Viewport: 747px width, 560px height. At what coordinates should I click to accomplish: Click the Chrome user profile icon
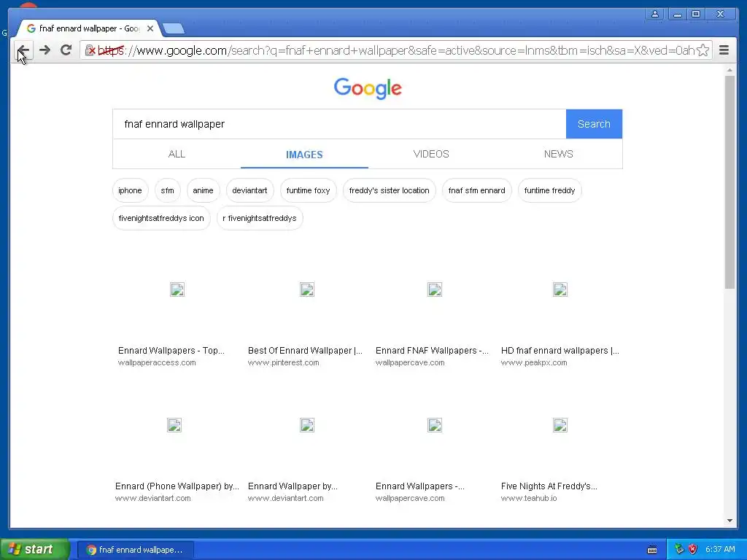pos(655,15)
